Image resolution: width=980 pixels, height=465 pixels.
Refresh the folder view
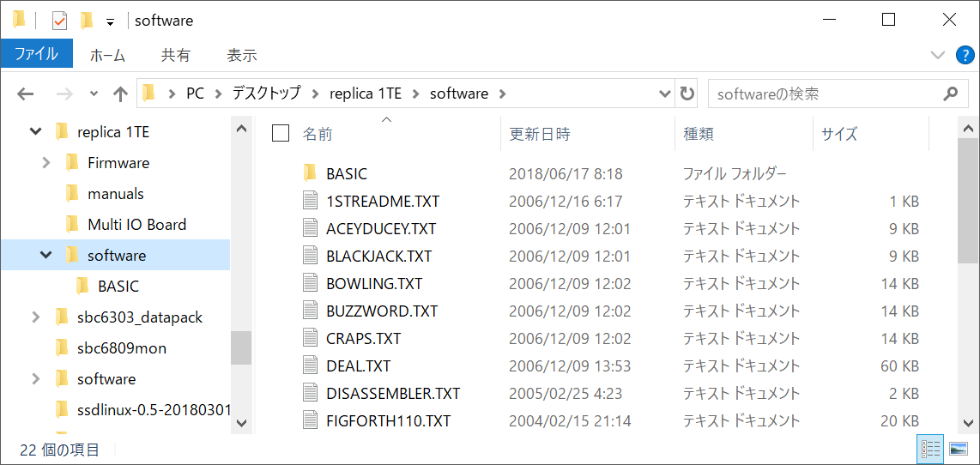click(x=687, y=94)
